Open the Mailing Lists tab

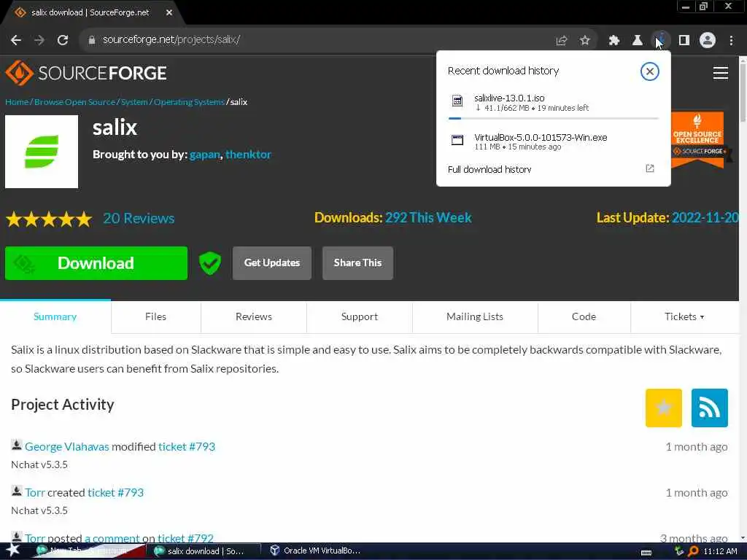pyautogui.click(x=474, y=316)
